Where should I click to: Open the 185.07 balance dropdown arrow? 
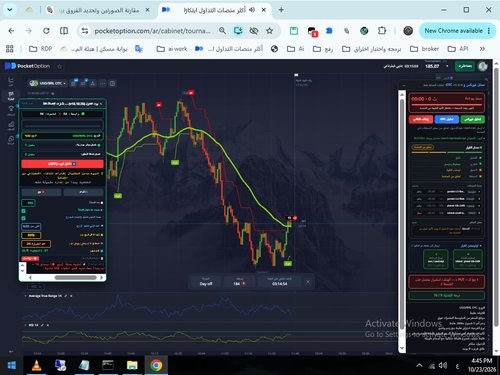pos(447,66)
